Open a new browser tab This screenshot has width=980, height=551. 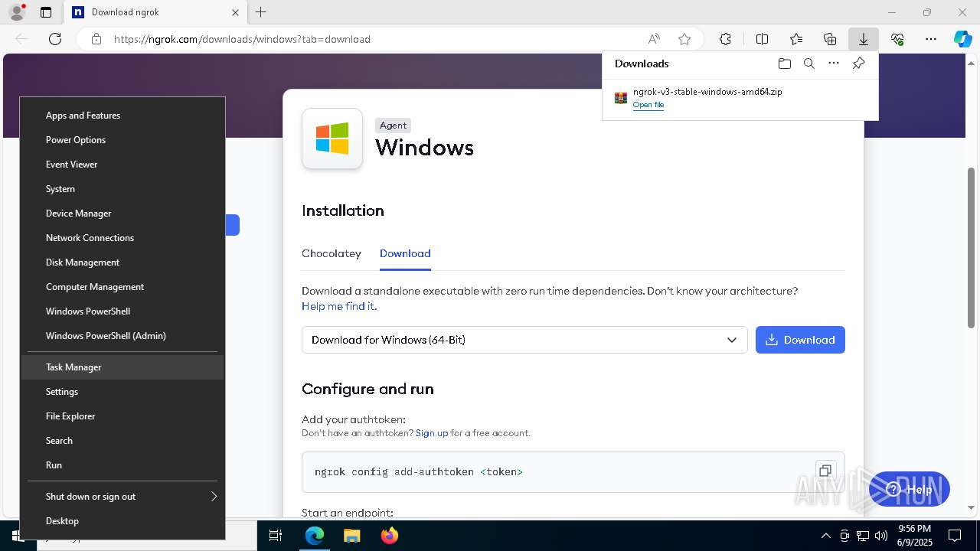[x=260, y=12]
